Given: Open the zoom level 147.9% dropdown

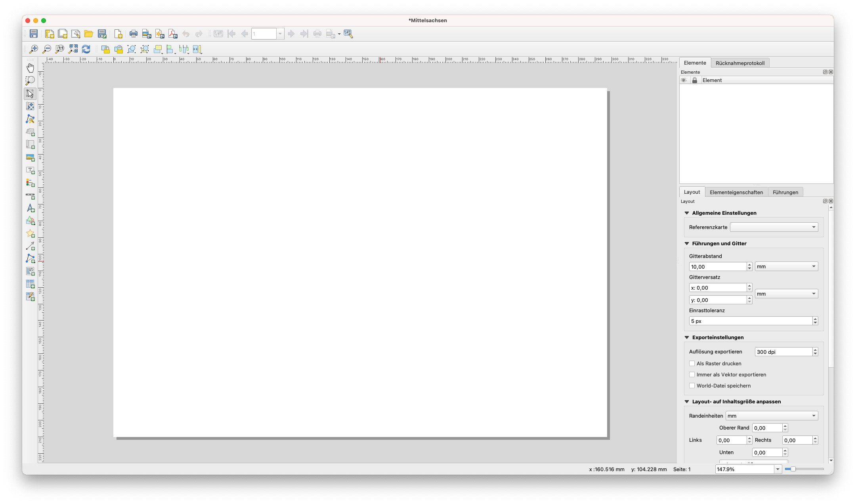Looking at the screenshot, I should coord(778,469).
